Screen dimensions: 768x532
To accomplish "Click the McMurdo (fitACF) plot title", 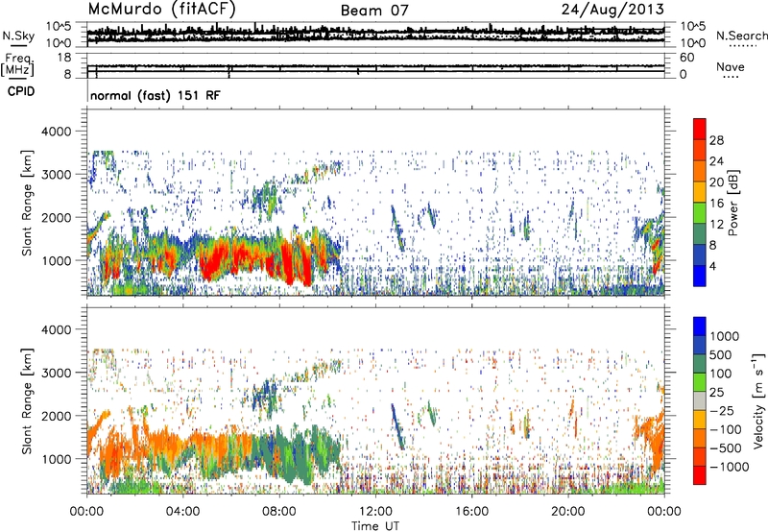I will tap(161, 10).
